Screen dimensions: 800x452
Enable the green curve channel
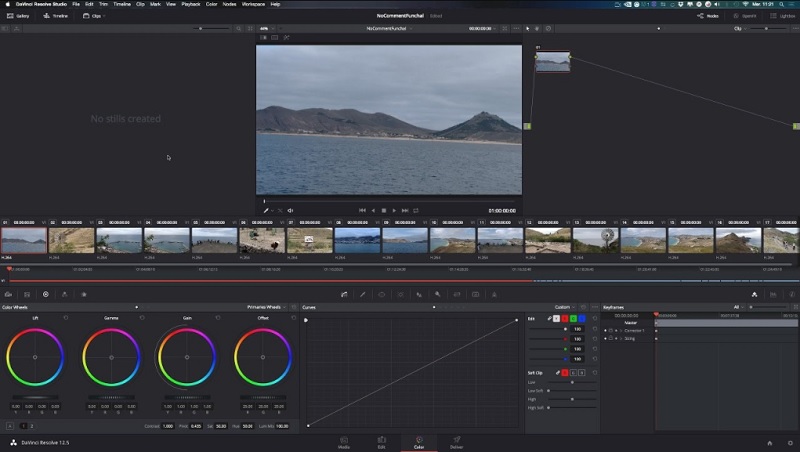573,318
